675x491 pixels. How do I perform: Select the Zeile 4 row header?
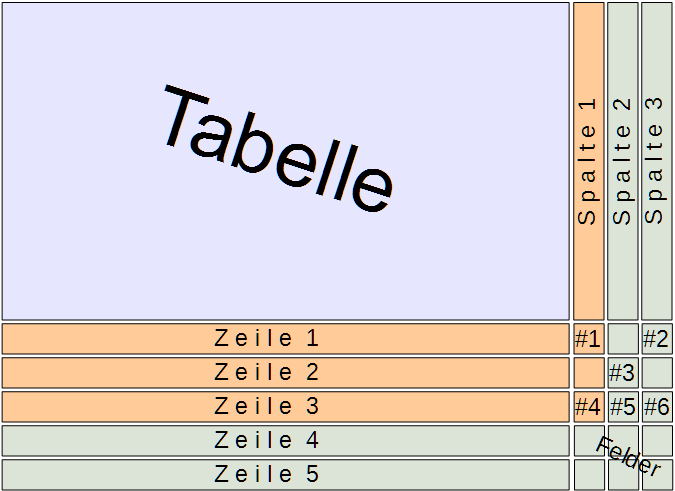[285, 441]
